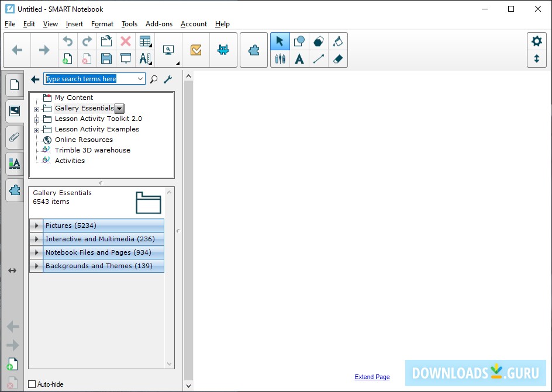The height and width of the screenshot is (392, 552).
Task: Open the Format menu
Action: click(x=102, y=24)
